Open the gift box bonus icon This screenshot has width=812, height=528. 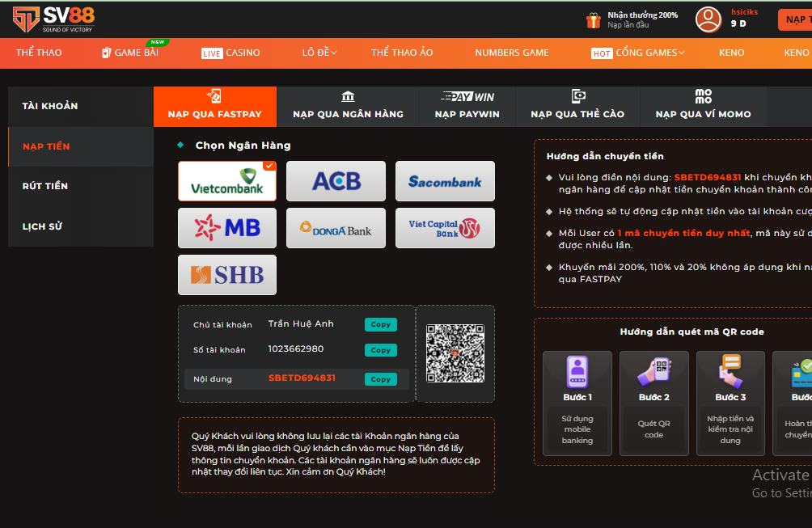point(594,20)
